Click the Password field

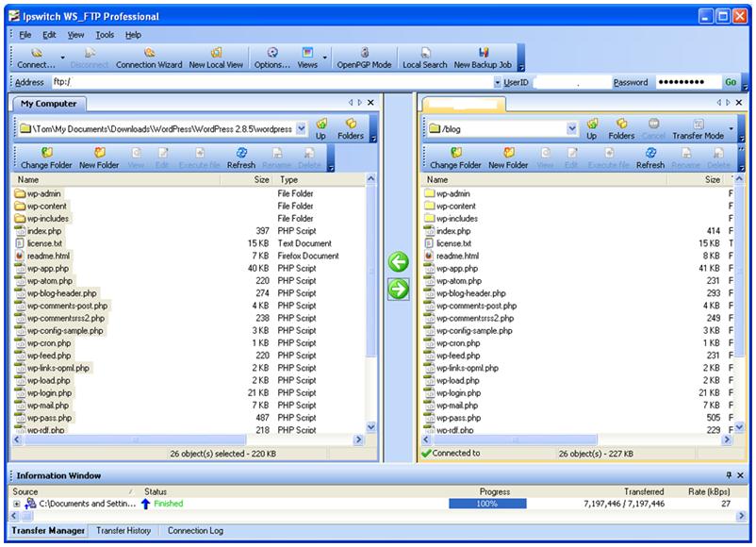click(687, 82)
